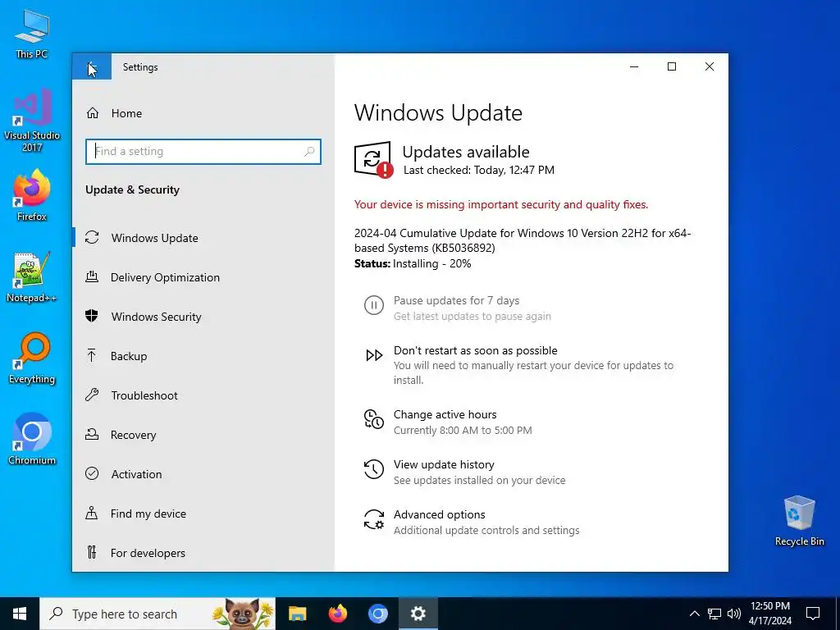Open the Windows Start menu
This screenshot has width=840, height=630.
coord(20,614)
